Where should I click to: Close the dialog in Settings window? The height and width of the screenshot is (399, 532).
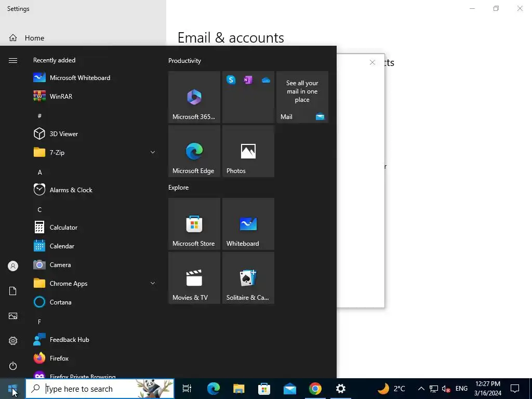click(373, 62)
